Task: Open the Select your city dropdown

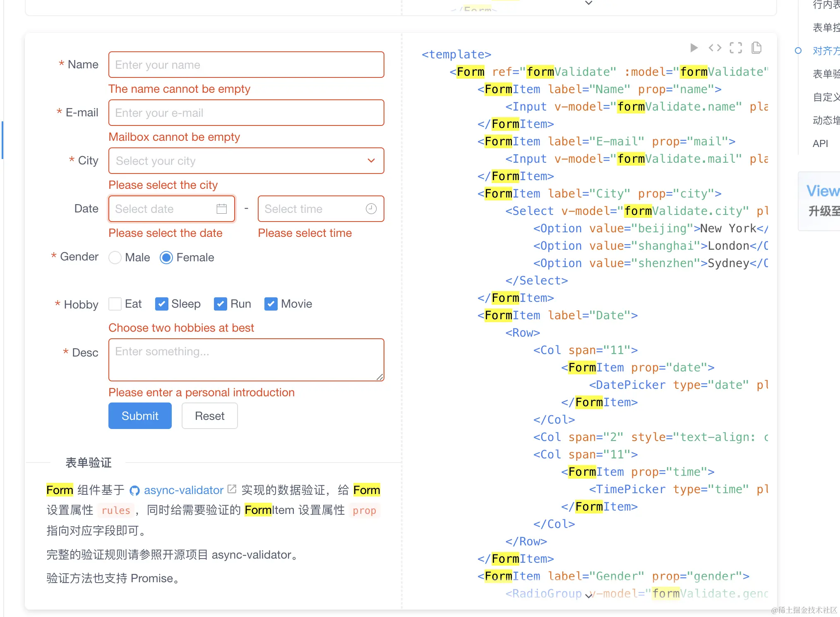Action: 246,161
